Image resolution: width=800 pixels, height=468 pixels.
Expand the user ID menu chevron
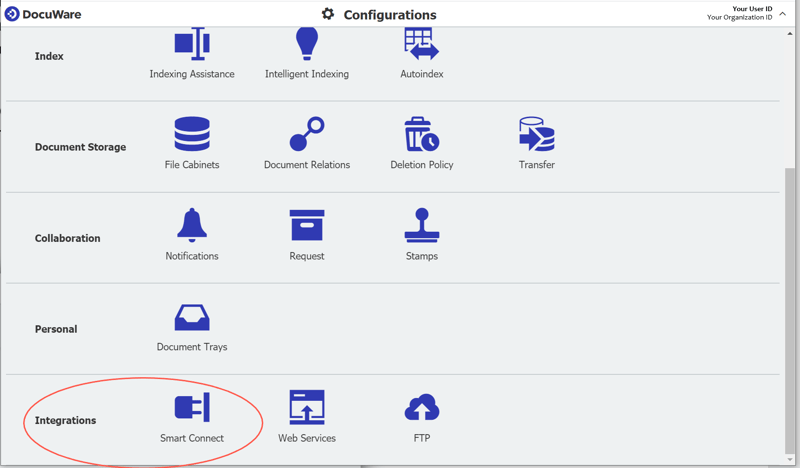[x=783, y=13]
